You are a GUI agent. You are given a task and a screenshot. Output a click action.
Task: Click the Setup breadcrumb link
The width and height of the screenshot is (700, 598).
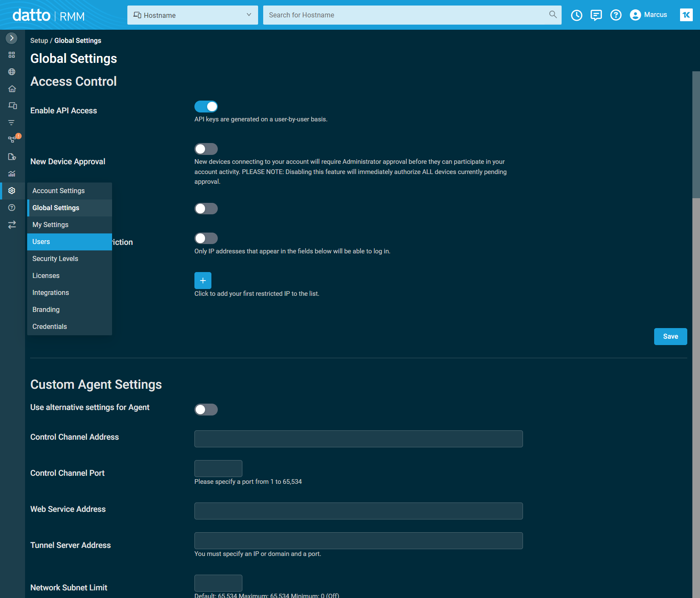click(39, 41)
